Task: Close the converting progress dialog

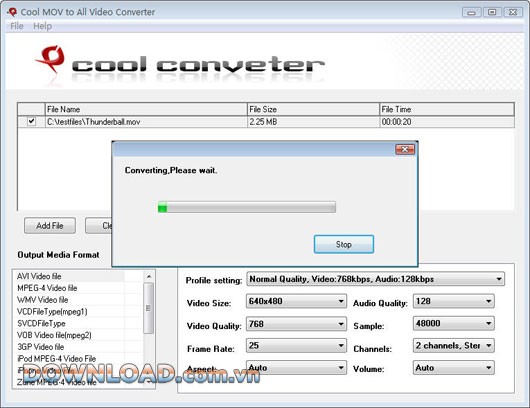Action: tap(405, 149)
